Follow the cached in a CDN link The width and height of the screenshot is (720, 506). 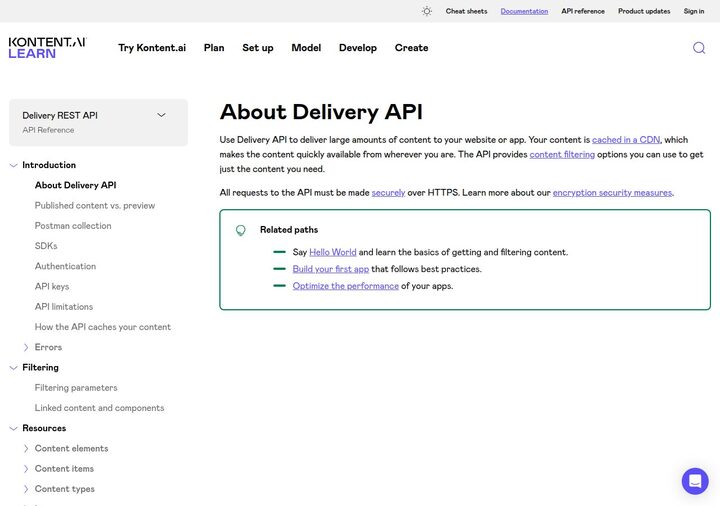(626, 140)
